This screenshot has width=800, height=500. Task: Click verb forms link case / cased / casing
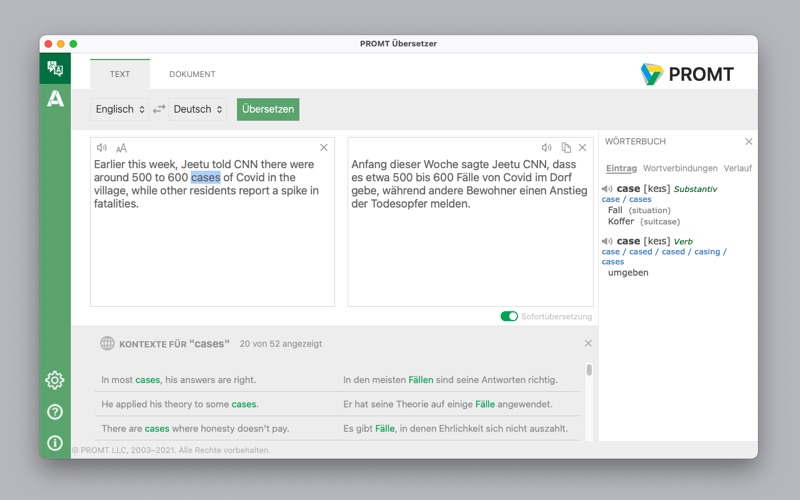[664, 256]
